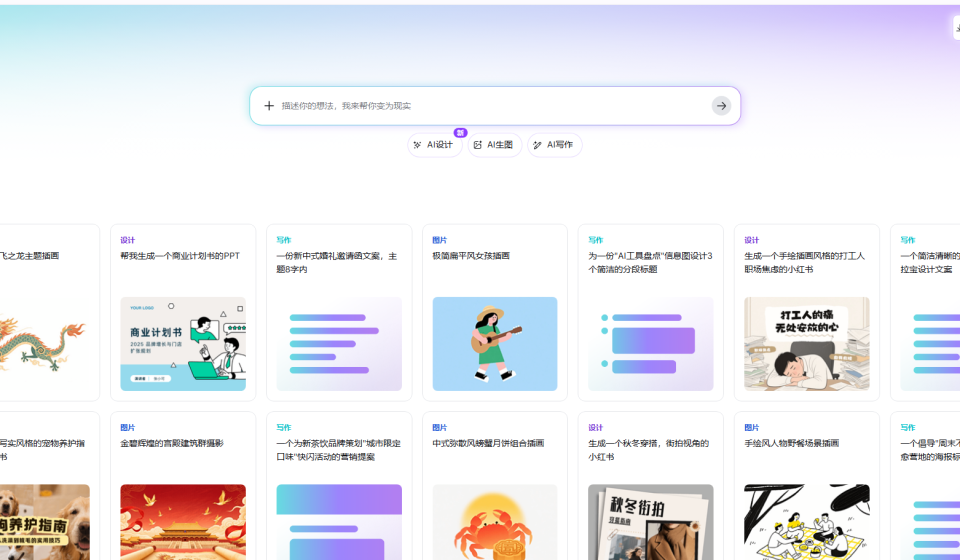Click the text "中式弥散风螃蟹月饼组合插画"
Viewport: 960px width, 560px height.
point(488,443)
